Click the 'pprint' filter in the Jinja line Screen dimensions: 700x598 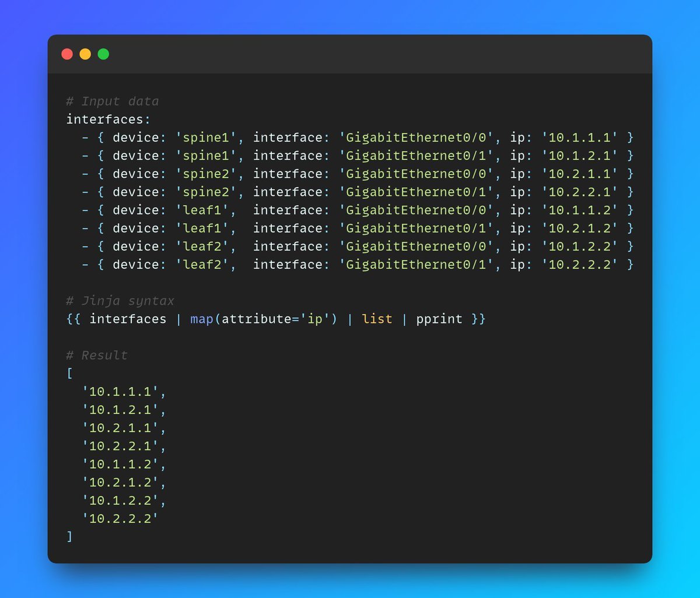click(x=439, y=319)
